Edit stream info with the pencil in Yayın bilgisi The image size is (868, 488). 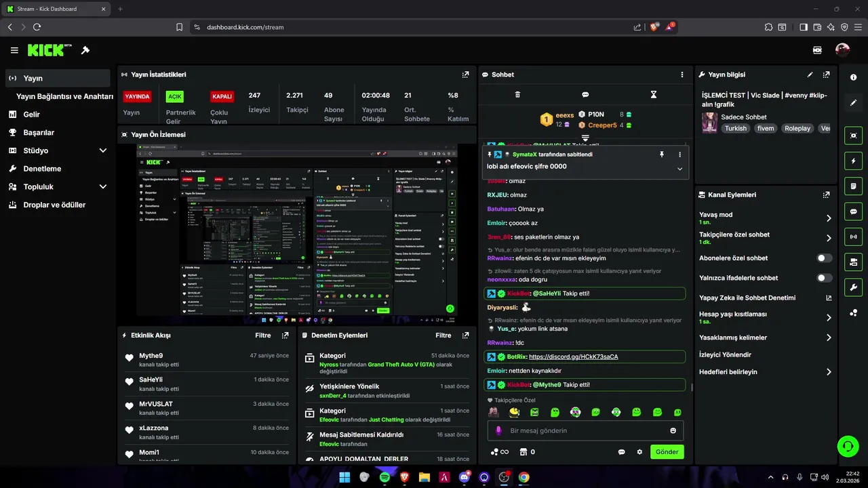coord(810,75)
